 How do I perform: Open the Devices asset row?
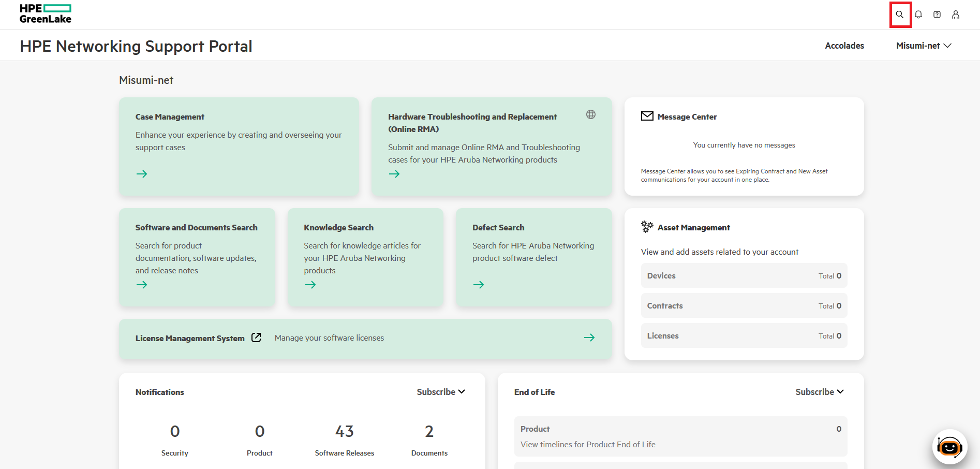[x=744, y=275]
